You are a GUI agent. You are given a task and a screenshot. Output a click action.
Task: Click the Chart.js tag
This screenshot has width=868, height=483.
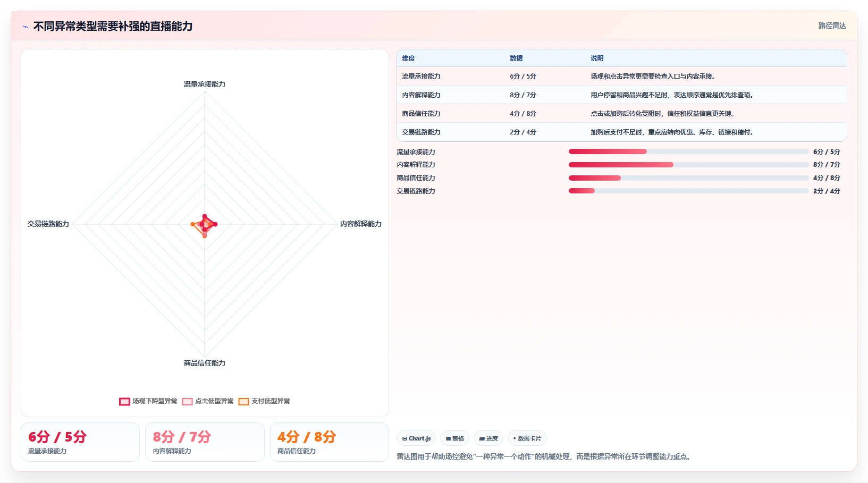click(x=416, y=438)
